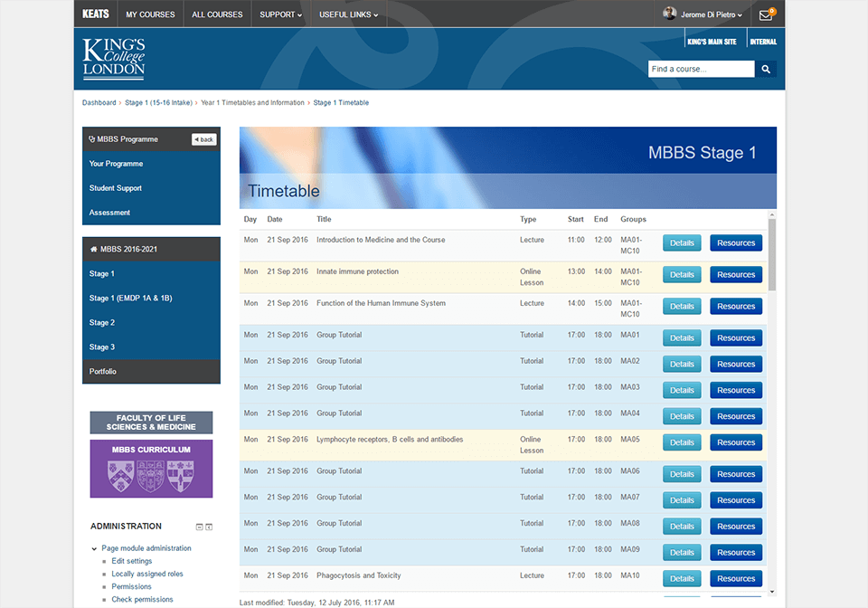Click the MBBS 2016-2021 menu header
The width and height of the screenshot is (868, 608).
pos(151,249)
